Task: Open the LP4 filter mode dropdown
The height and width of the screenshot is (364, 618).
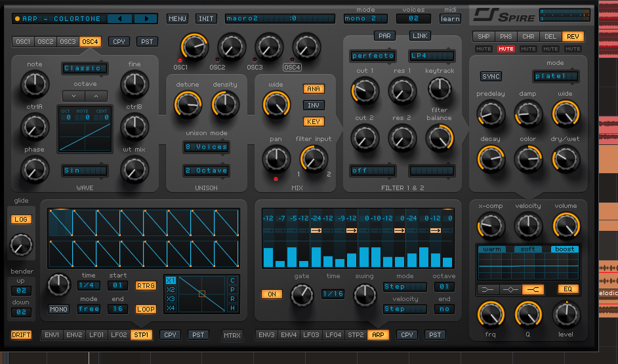Action: 432,56
